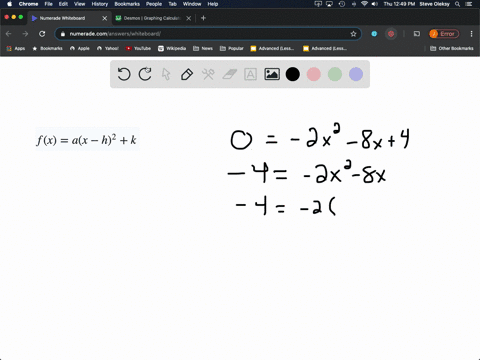Open the Window menu
Image resolution: width=480 pixels, height=360 pixels.
coord(192,4)
